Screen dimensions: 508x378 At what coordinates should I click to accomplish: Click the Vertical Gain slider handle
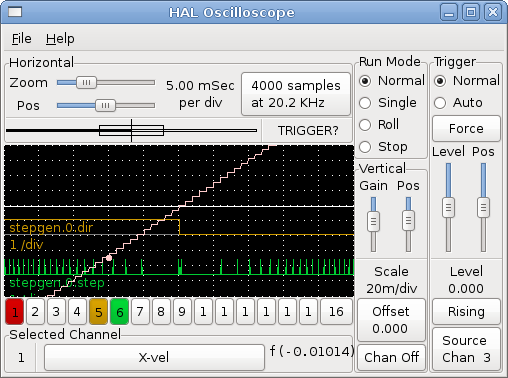click(373, 221)
